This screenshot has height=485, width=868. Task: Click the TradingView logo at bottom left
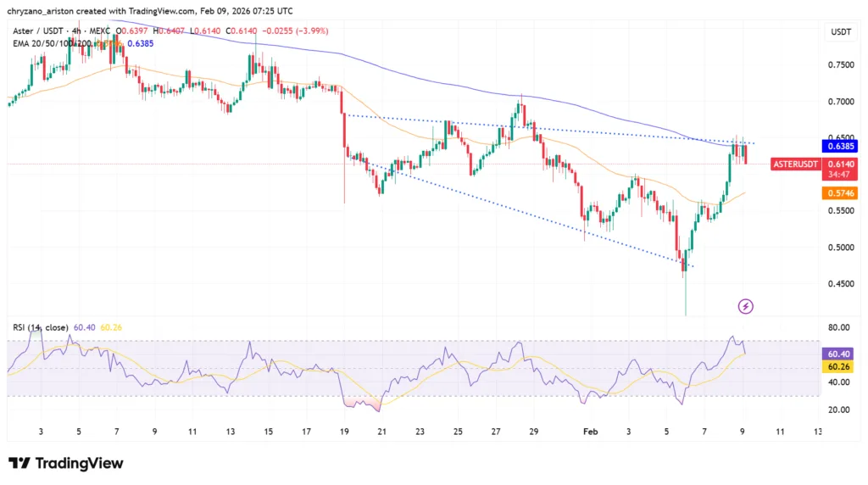coord(66,463)
